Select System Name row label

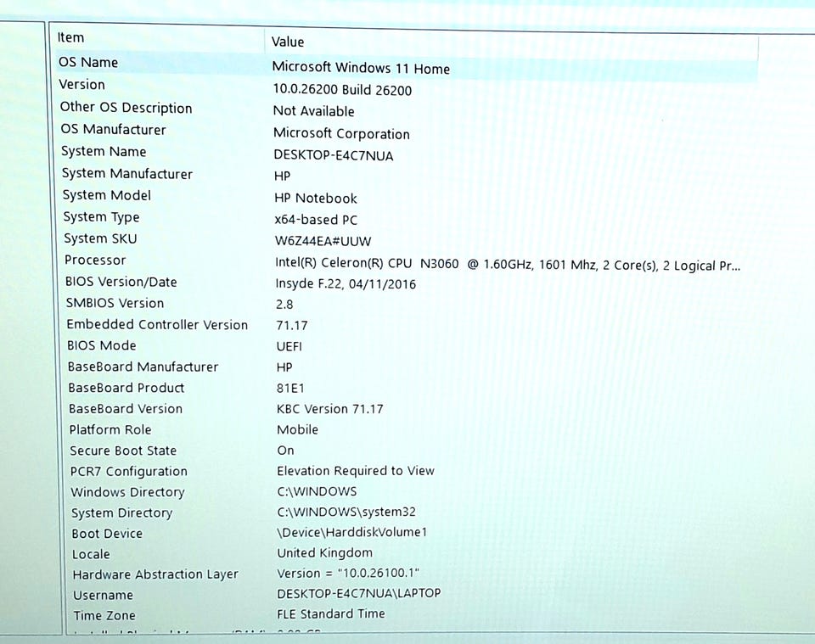(104, 151)
